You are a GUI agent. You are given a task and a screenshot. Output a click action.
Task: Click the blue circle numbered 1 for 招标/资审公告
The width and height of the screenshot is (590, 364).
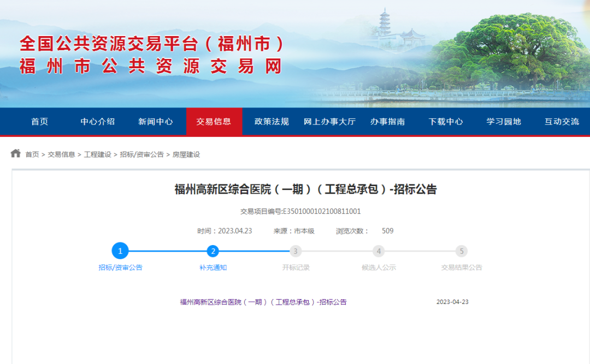(x=120, y=251)
